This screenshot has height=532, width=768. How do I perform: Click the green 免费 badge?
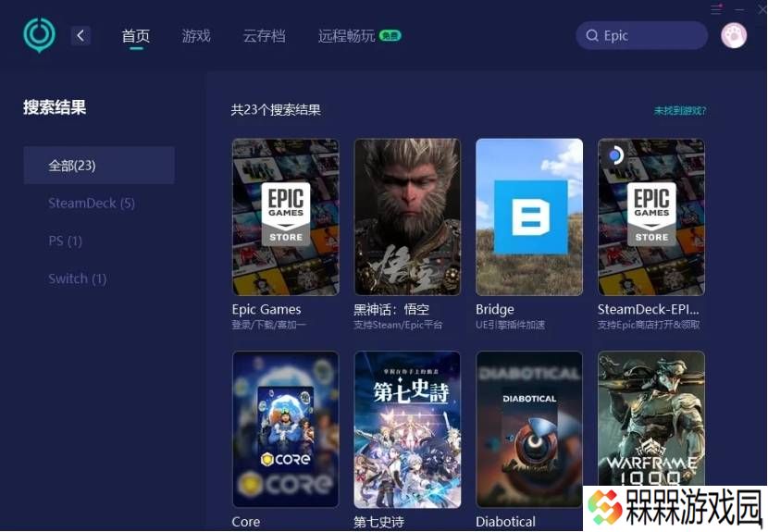pos(390,35)
